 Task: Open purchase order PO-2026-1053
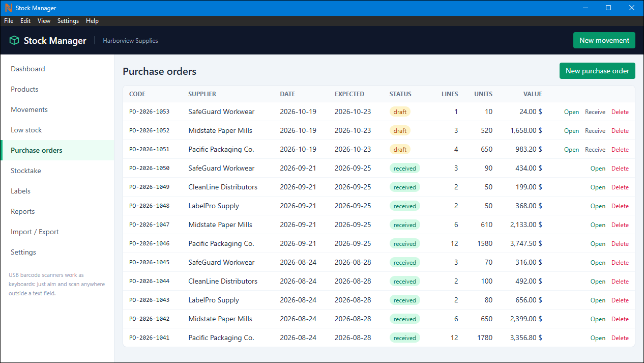coord(571,112)
